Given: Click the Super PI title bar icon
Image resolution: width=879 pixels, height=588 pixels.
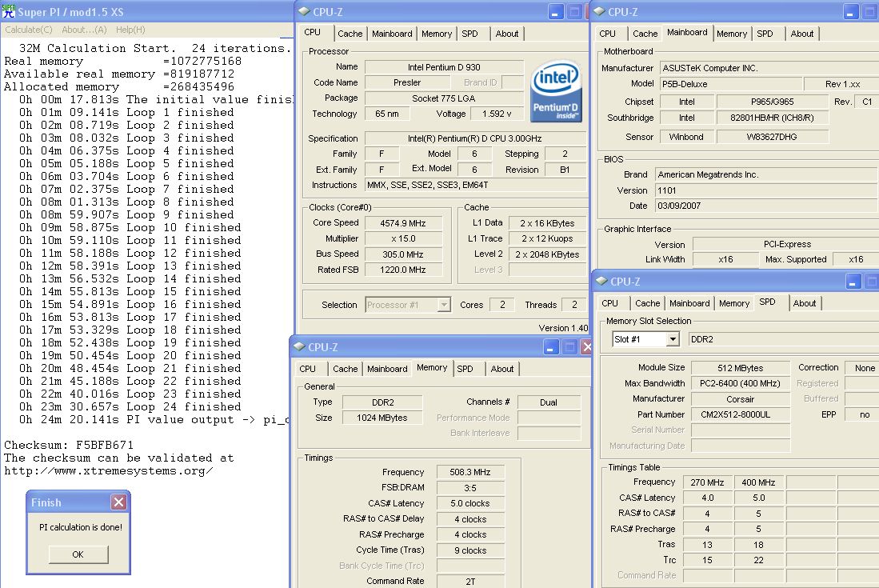Looking at the screenshot, I should [x=9, y=11].
